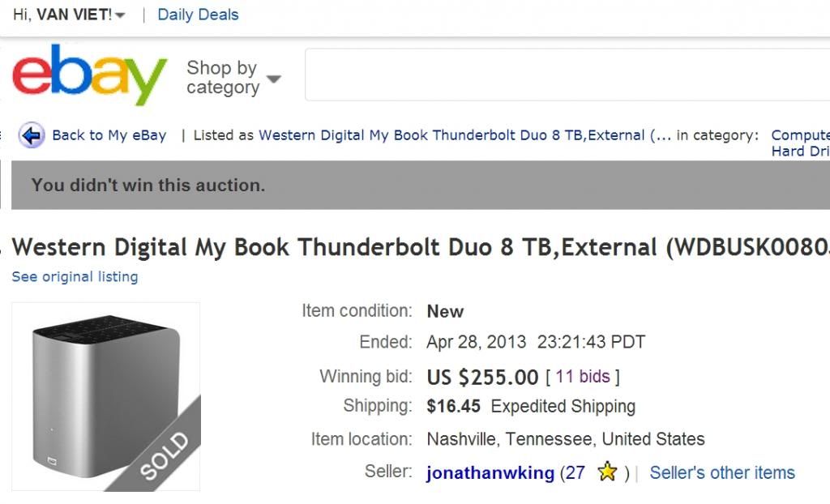830x504 pixels.
Task: Go Back to My eBay
Action: pos(109,135)
